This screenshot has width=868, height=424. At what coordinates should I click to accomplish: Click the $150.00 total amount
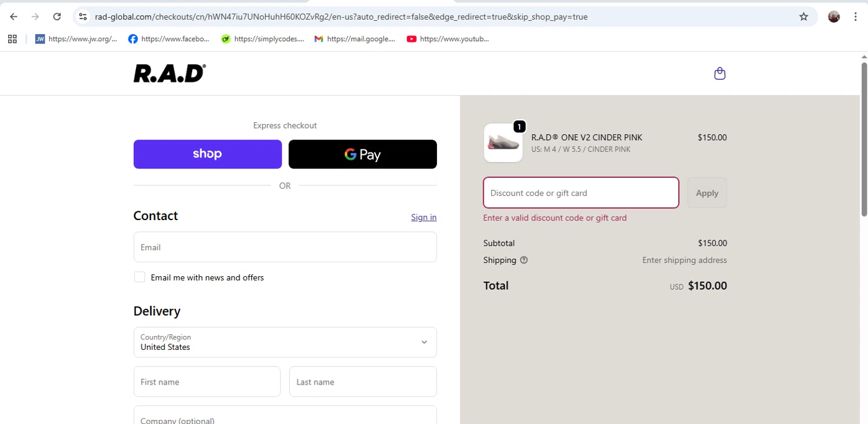pos(708,286)
